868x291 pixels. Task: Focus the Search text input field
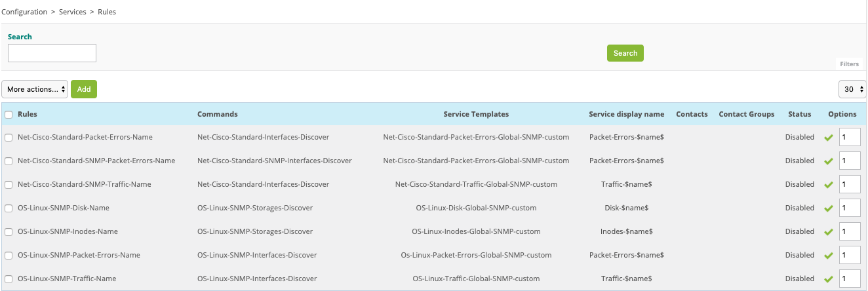tap(52, 53)
